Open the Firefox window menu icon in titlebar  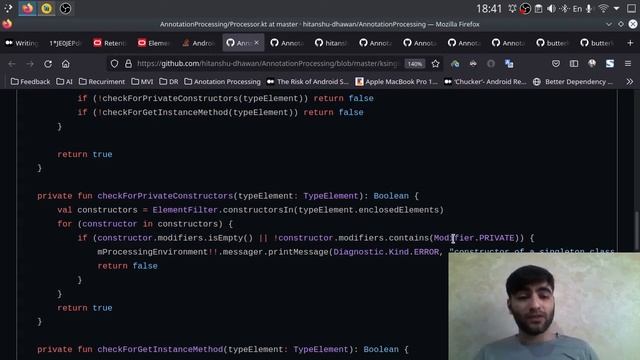coord(7,24)
